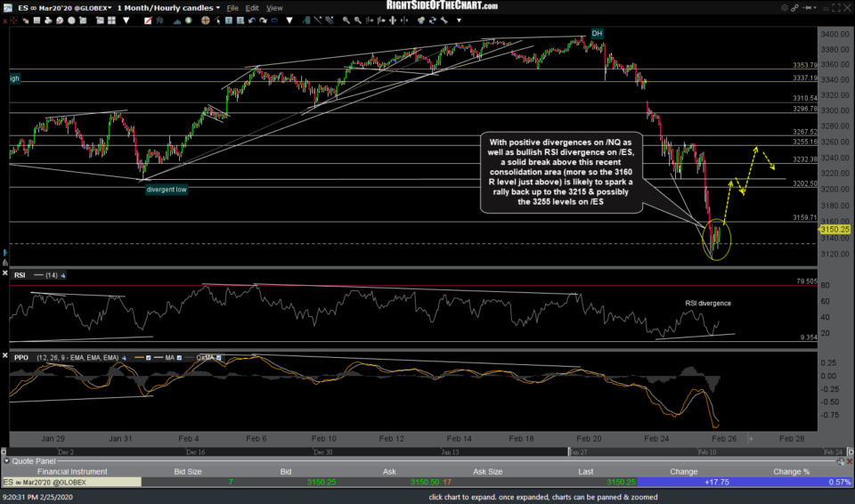Click the green bars chart-type icon
The image size is (855, 504).
click(x=159, y=20)
